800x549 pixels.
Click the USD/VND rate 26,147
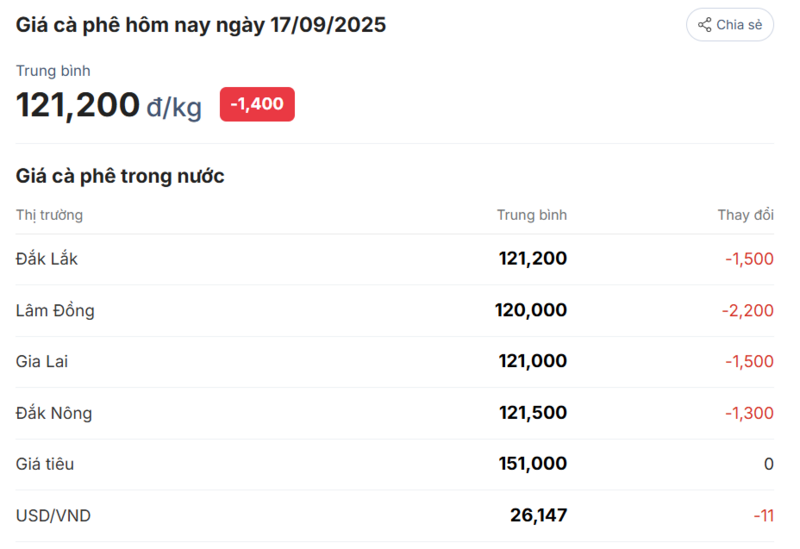[538, 515]
